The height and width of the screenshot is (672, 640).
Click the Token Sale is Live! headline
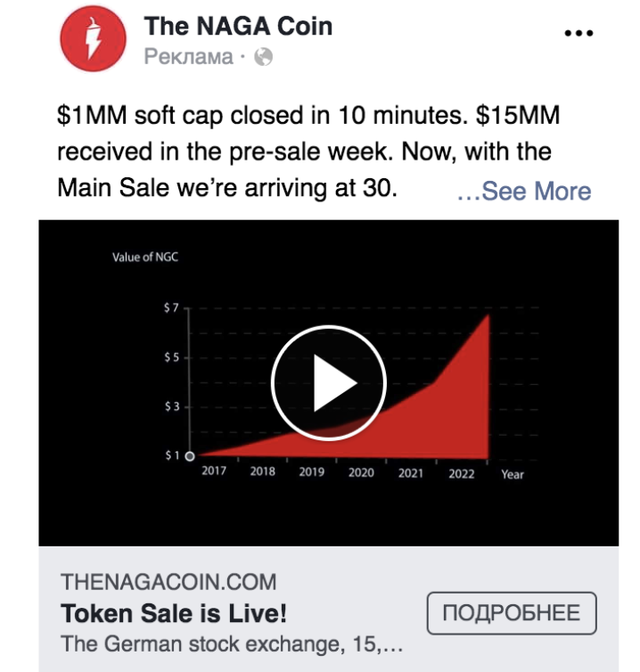(x=174, y=613)
